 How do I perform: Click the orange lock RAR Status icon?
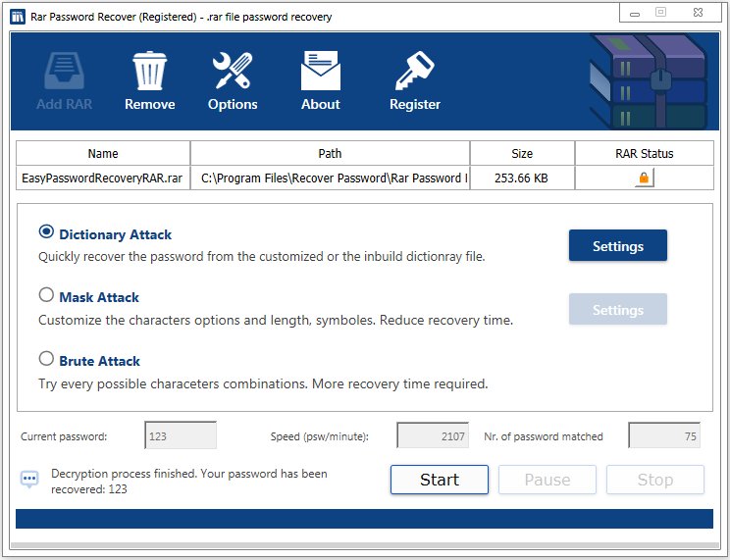pyautogui.click(x=644, y=178)
